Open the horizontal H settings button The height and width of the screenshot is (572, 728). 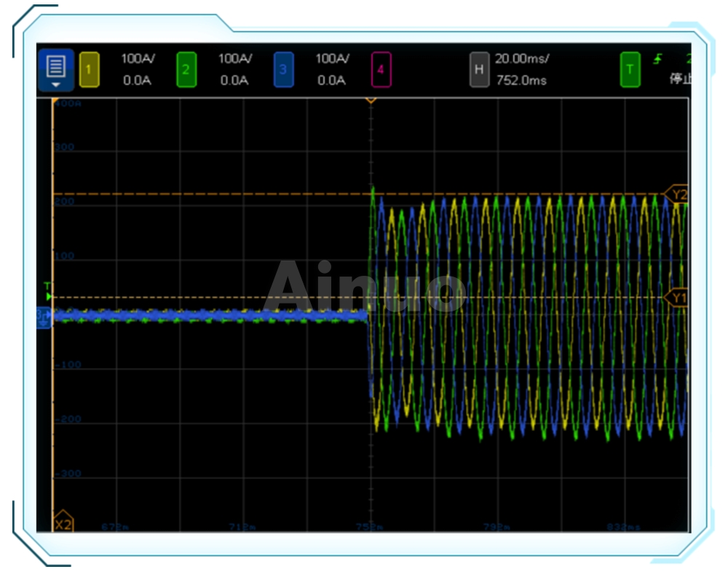coord(478,70)
